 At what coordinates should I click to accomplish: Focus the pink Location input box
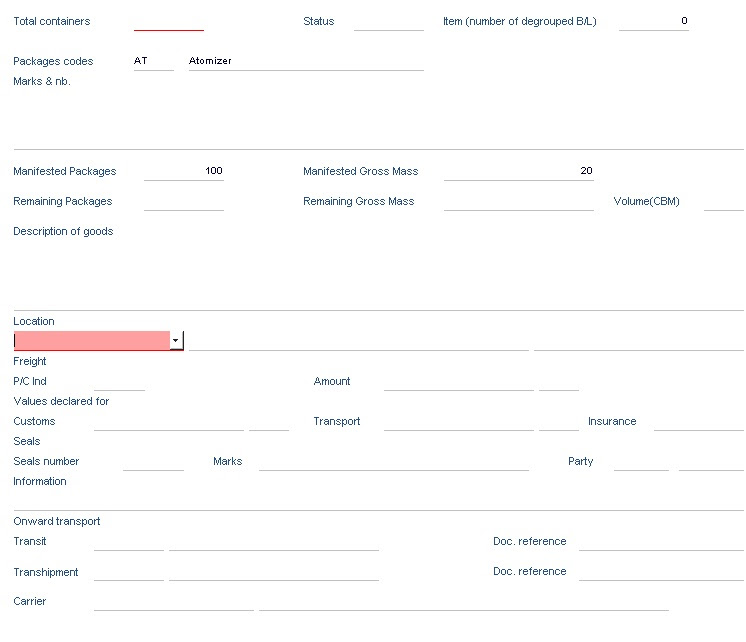click(x=91, y=341)
